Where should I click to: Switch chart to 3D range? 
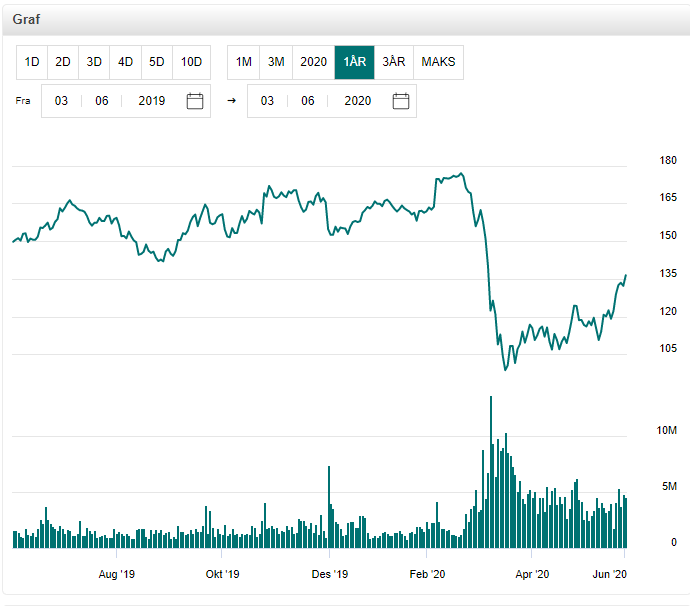(x=94, y=62)
